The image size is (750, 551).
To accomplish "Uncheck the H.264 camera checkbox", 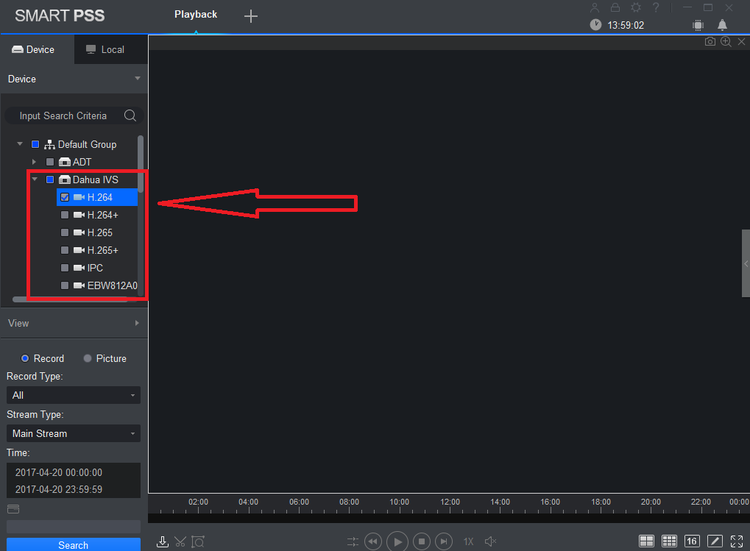I will (65, 197).
